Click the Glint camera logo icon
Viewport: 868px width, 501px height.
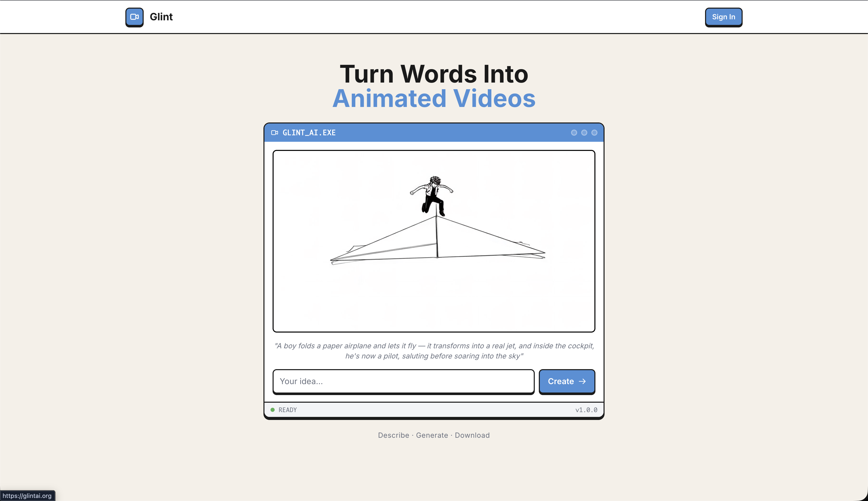(135, 17)
